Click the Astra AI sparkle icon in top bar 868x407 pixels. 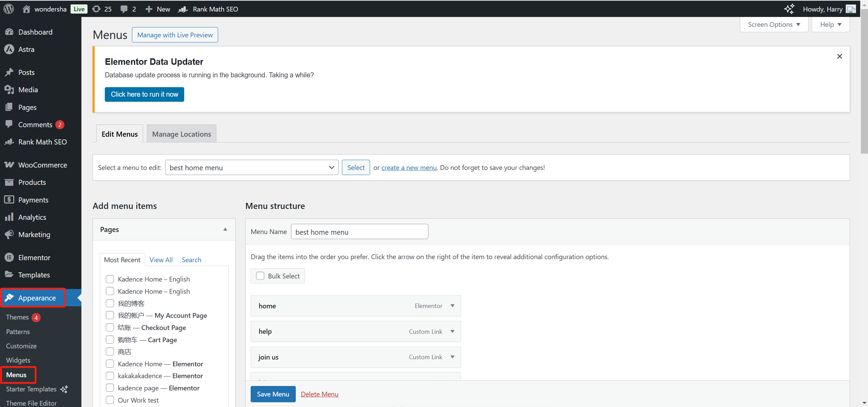coord(789,9)
